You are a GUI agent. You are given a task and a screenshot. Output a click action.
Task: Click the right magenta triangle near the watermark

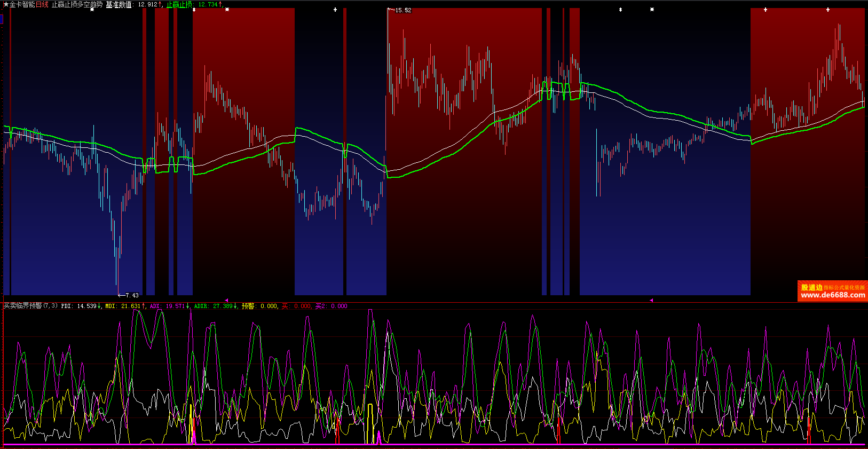pyautogui.click(x=651, y=301)
